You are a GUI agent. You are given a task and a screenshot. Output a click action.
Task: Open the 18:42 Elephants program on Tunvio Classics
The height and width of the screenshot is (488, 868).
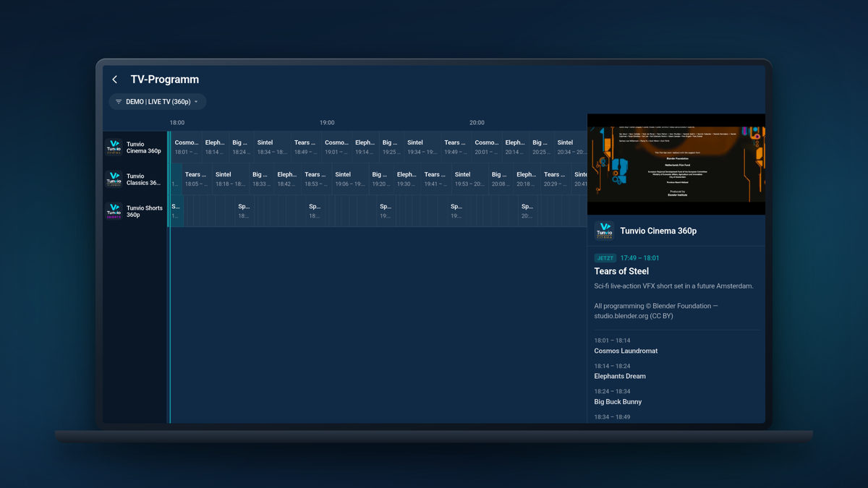coord(288,179)
